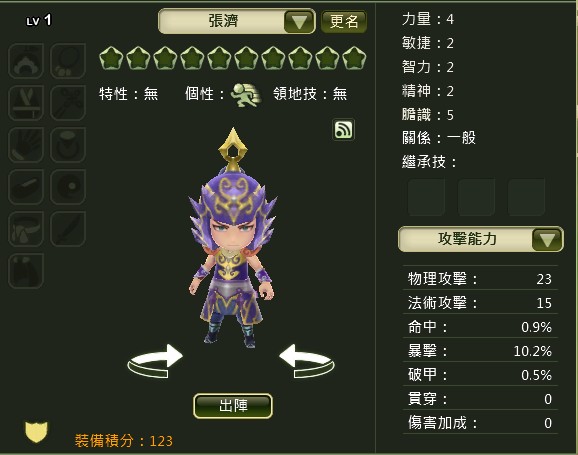Rotate character with the right curved arrow

tap(307, 361)
